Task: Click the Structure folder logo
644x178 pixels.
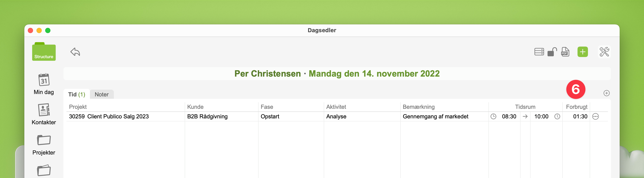Action: [x=44, y=52]
